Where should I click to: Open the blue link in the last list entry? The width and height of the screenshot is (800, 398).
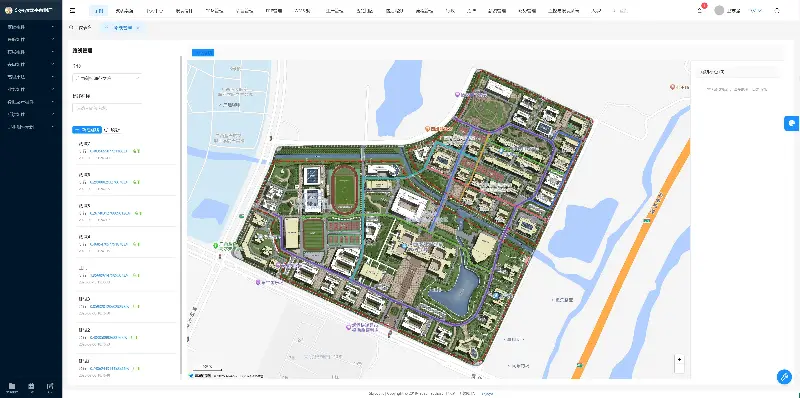tap(109, 368)
